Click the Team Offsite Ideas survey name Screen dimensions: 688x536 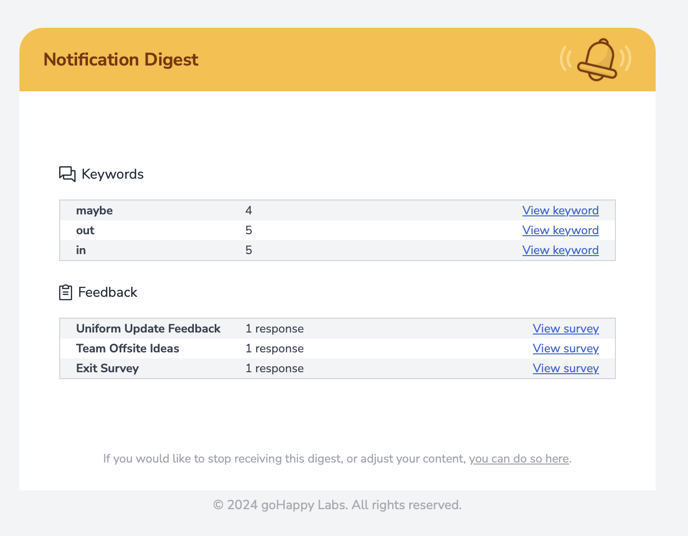(x=128, y=348)
